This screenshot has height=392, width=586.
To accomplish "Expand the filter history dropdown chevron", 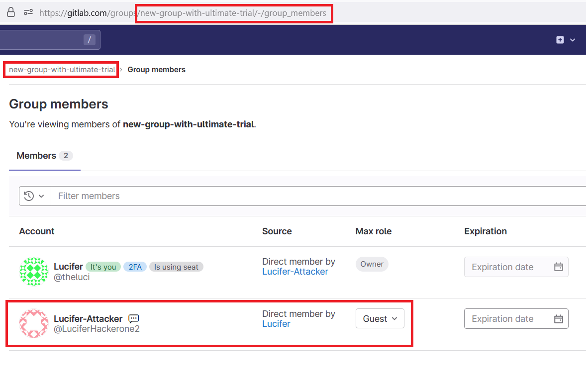I will coord(41,196).
